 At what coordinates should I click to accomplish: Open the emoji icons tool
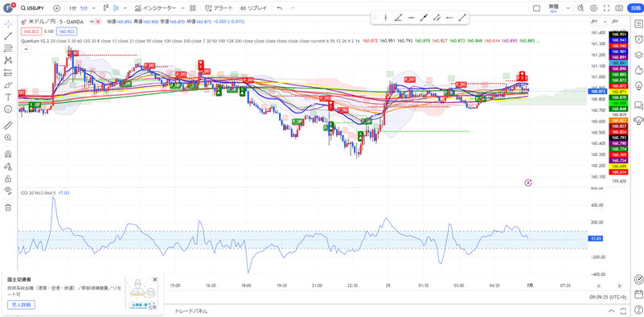(8, 109)
